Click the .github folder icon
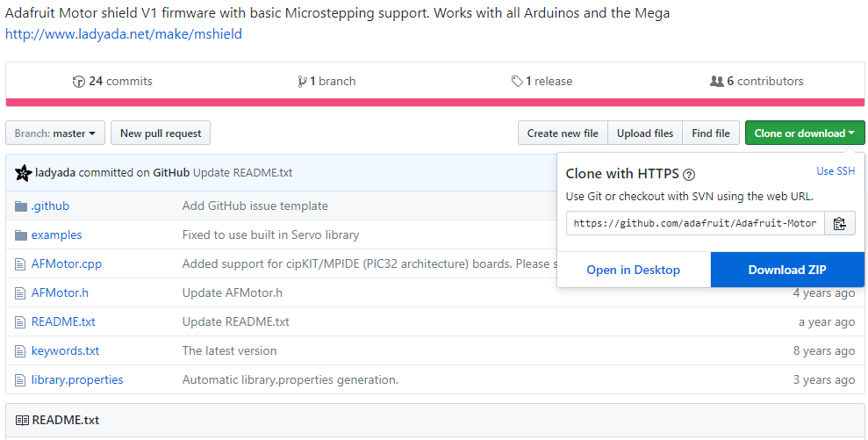Image resolution: width=868 pixels, height=440 pixels. click(x=22, y=206)
